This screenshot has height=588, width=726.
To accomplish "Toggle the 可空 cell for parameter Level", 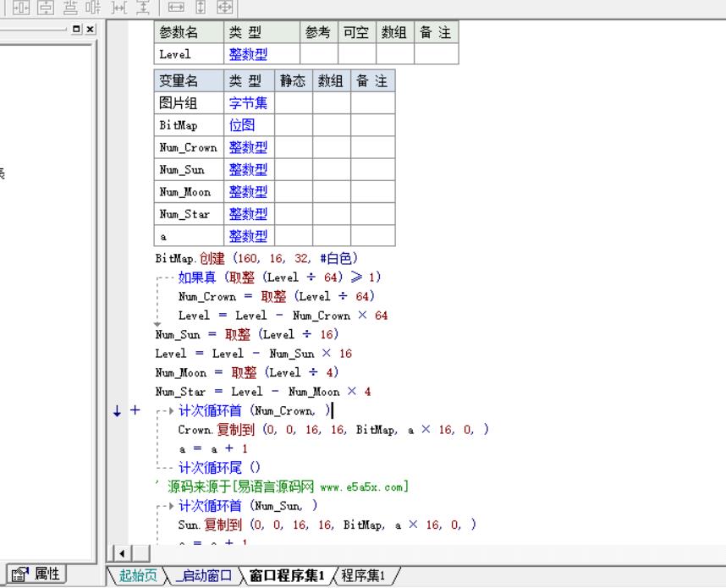I will pos(357,53).
